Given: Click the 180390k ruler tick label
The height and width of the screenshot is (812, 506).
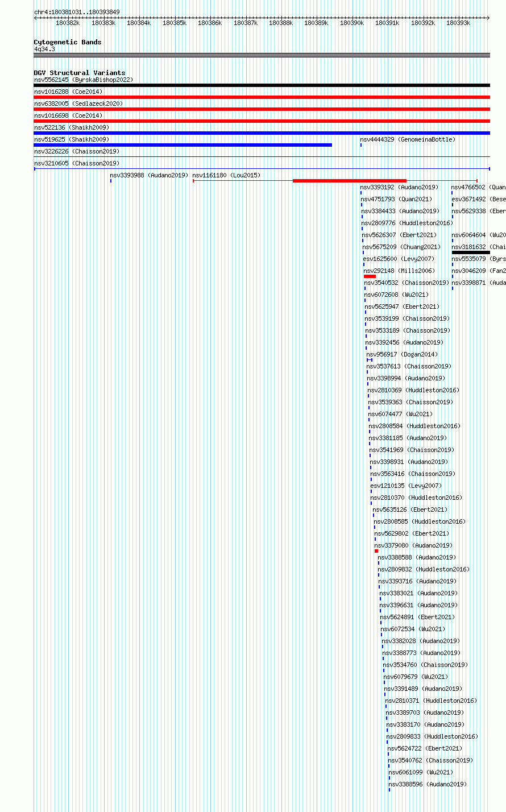Looking at the screenshot, I should (352, 23).
